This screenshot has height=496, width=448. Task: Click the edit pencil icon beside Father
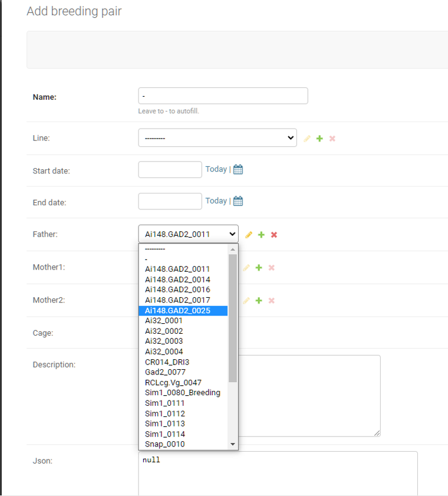pos(248,234)
